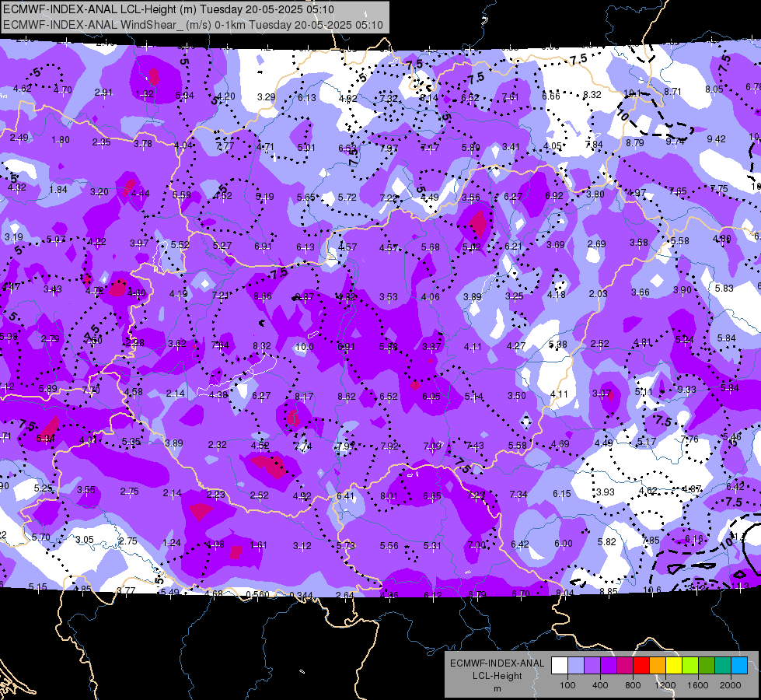Click the wind shear value 9.74
Image resolution: width=761 pixels, height=700 pixels.
click(675, 141)
